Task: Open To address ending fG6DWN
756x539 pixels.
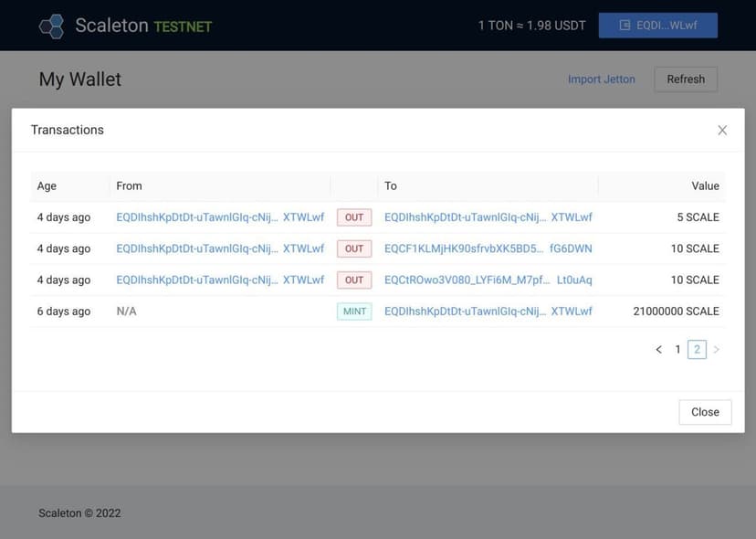Action: [x=488, y=248]
